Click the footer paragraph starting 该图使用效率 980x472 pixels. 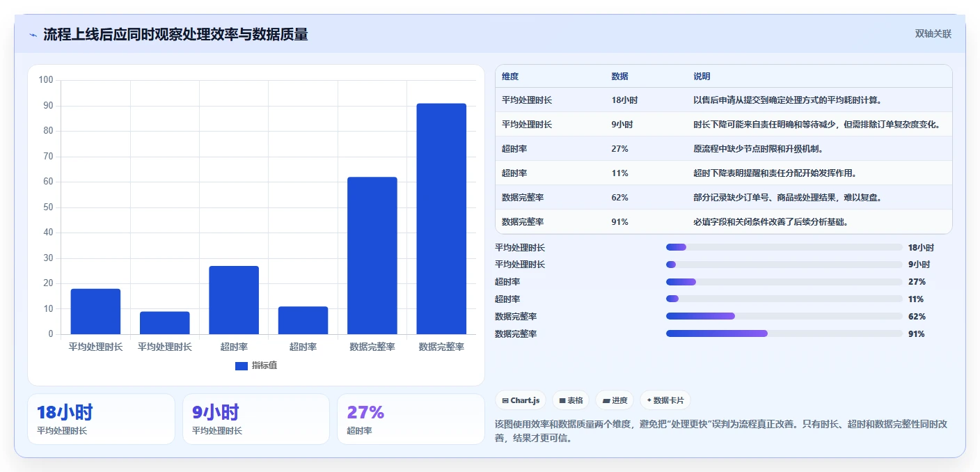(x=720, y=431)
